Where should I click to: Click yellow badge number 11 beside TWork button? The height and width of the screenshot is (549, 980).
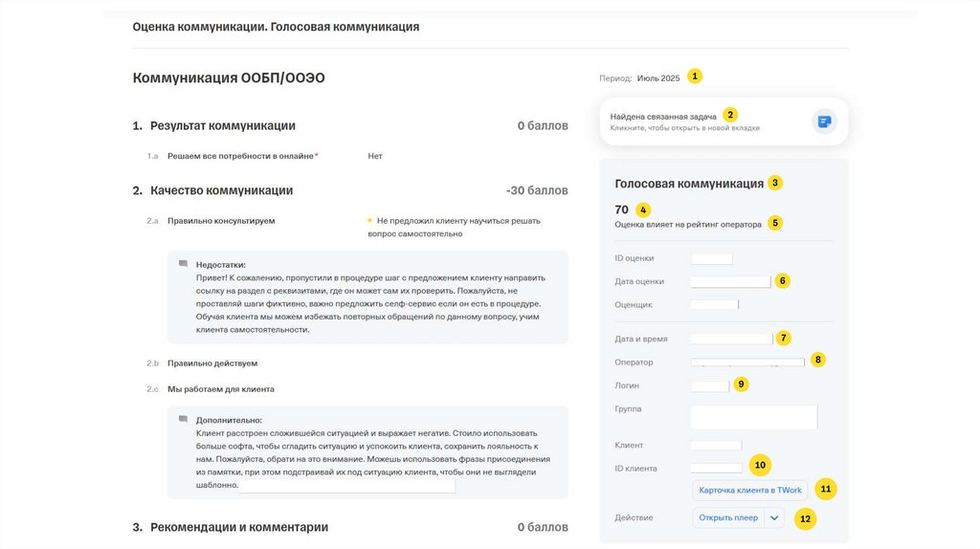826,490
